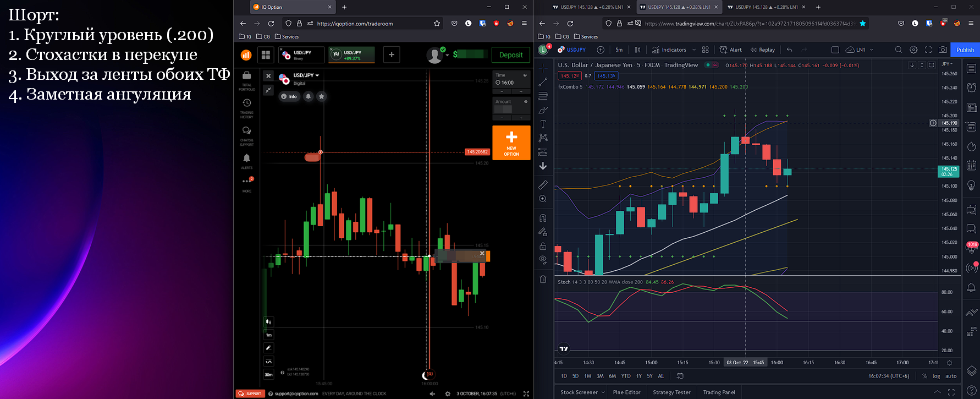
Task: Take a chart snapshot with camera icon
Action: click(x=943, y=50)
